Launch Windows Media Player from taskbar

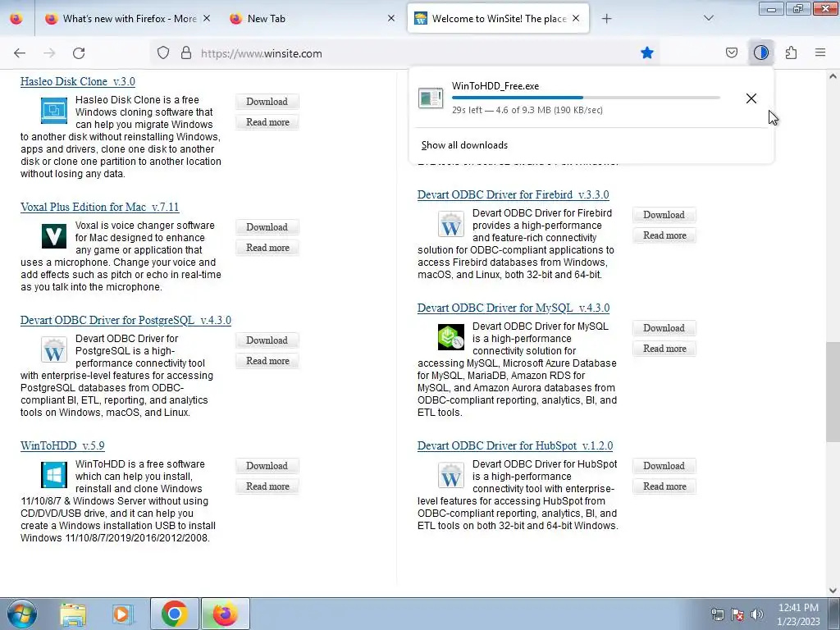123,614
